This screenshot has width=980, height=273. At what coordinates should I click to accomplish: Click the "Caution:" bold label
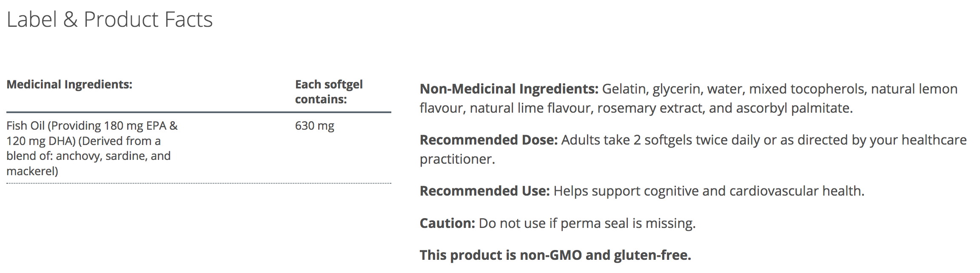[x=447, y=223]
